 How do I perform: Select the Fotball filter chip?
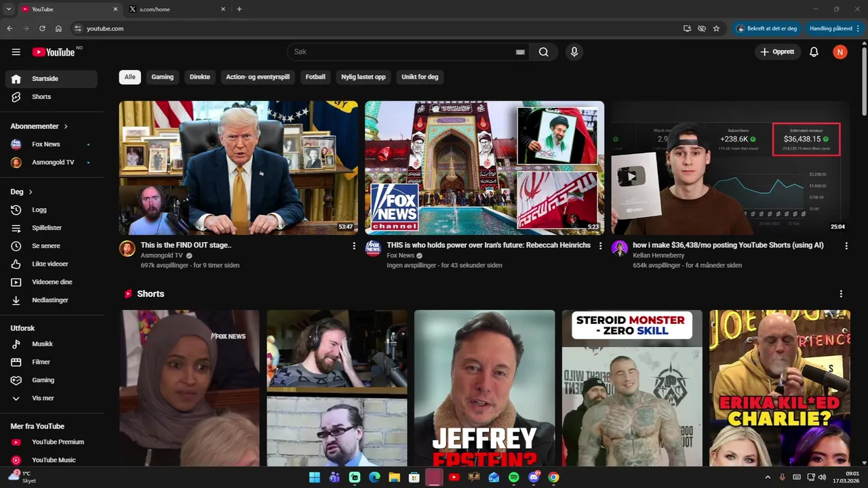tap(315, 77)
